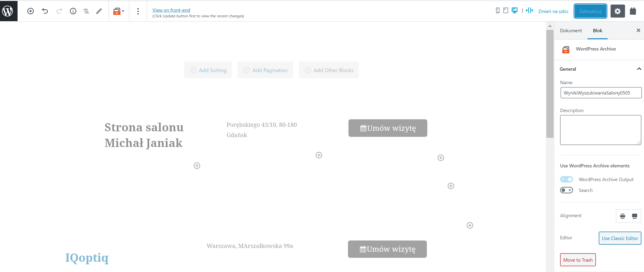Close the settings sidebar
Viewport: 644px width, 272px height.
[x=638, y=30]
